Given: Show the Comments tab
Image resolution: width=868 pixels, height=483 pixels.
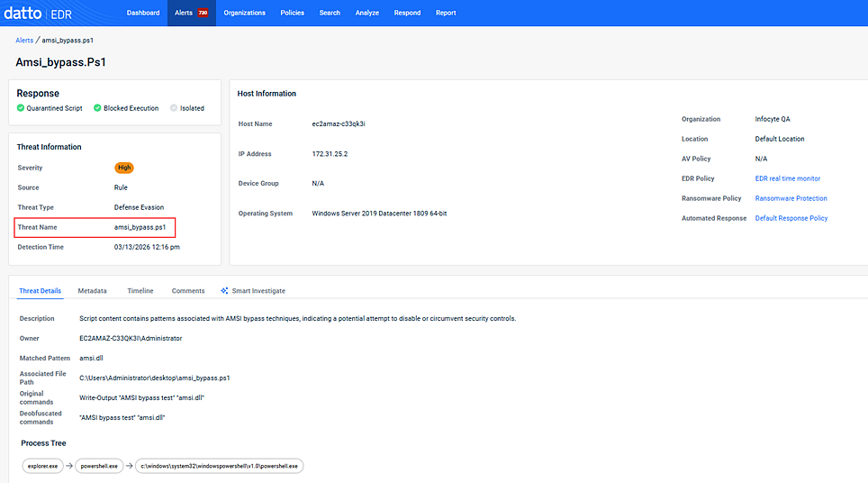Looking at the screenshot, I should click(188, 291).
